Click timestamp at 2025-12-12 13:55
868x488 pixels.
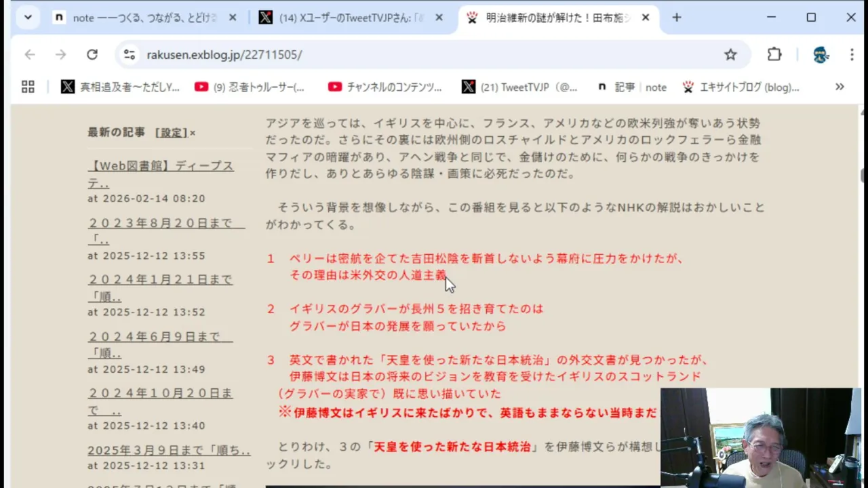click(x=146, y=256)
